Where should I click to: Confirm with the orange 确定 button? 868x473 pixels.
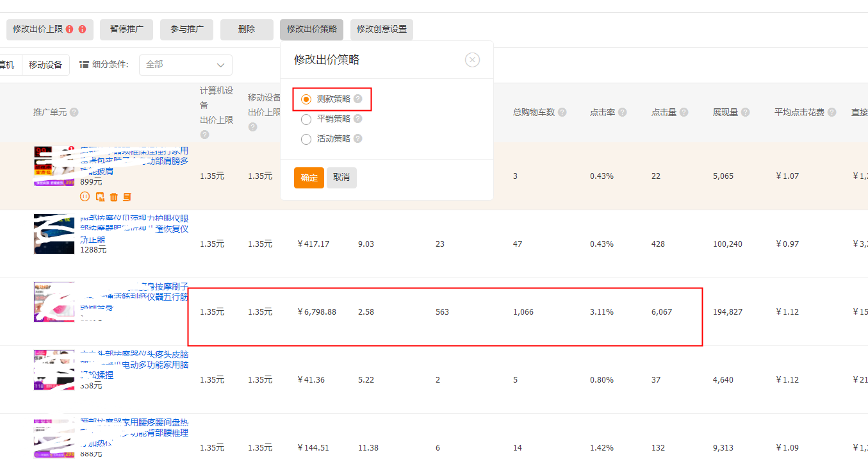pyautogui.click(x=309, y=178)
